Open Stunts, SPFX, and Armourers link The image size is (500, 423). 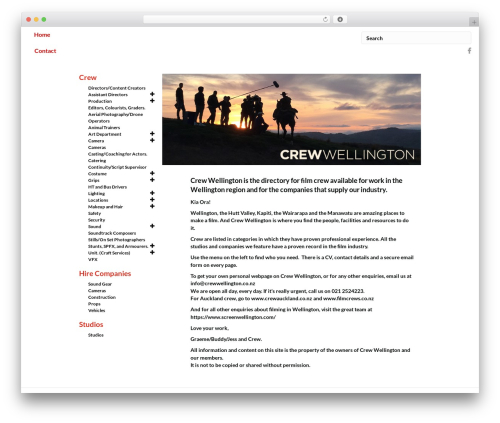pos(118,246)
